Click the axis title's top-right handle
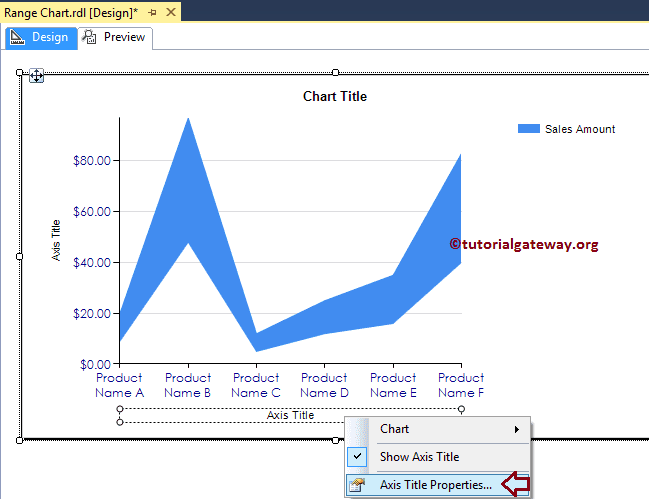The image size is (649, 499). point(461,409)
